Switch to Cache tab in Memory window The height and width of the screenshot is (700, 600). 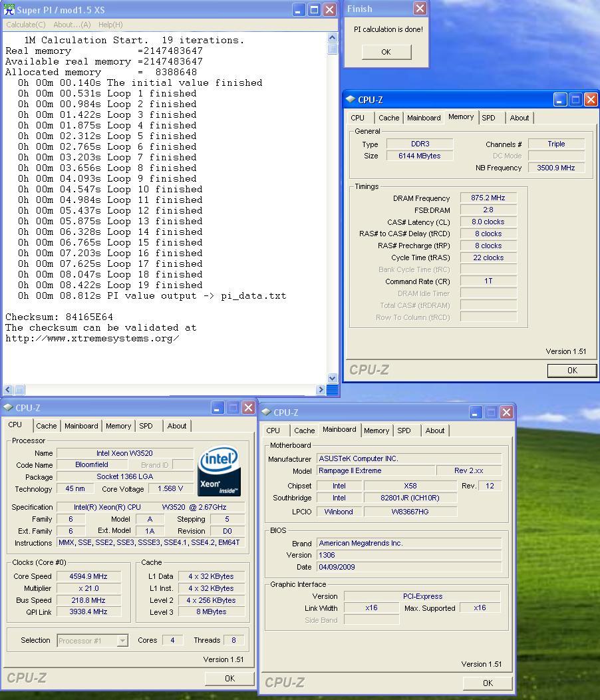[389, 118]
